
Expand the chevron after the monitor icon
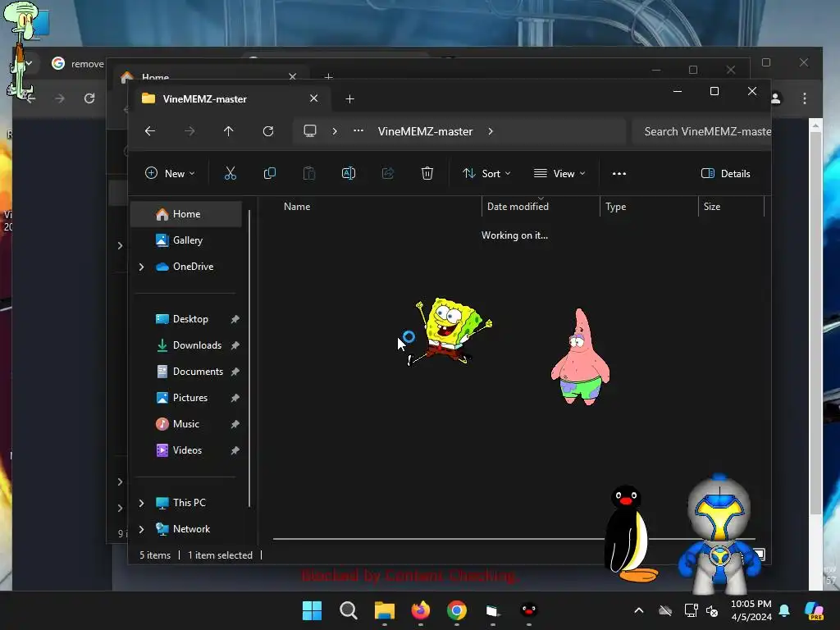[335, 131]
